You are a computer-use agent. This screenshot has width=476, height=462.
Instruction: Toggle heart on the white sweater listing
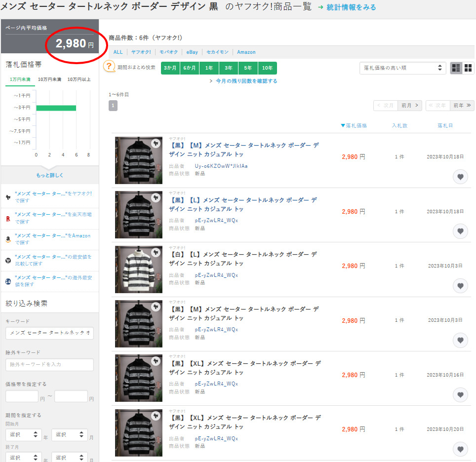460,286
